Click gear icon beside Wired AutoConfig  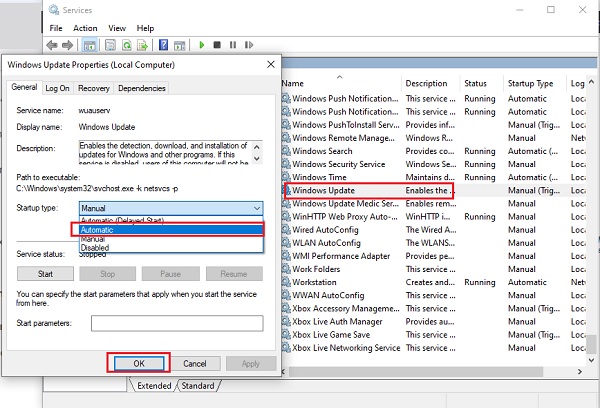coord(286,230)
